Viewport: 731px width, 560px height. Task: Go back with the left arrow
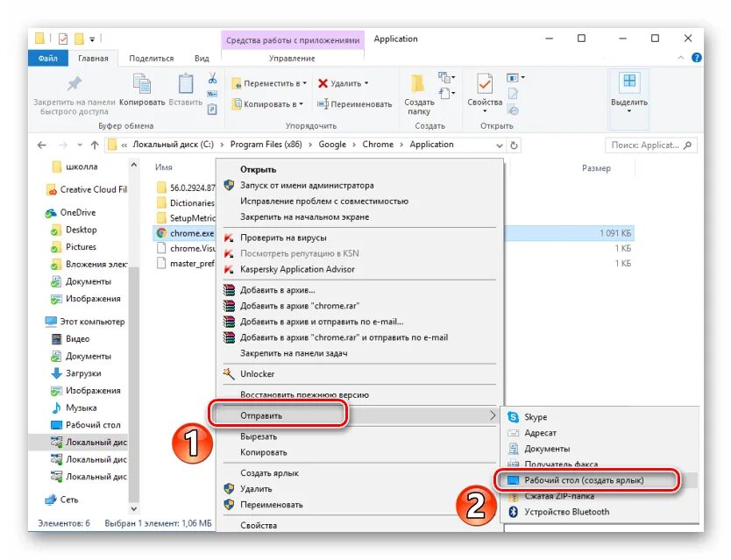(x=42, y=145)
